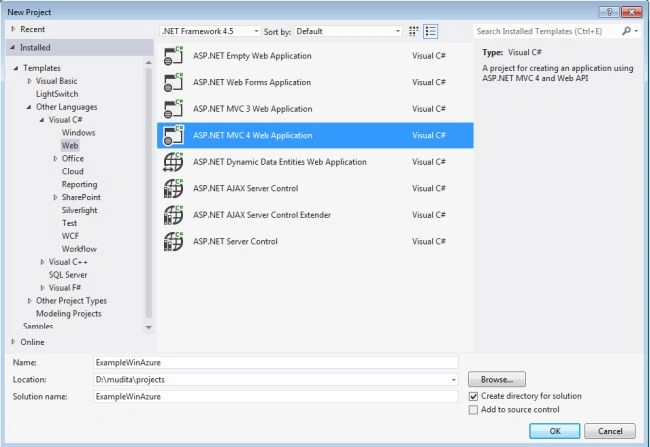Select the Cloud category in tree
650x447 pixels.
click(73, 171)
